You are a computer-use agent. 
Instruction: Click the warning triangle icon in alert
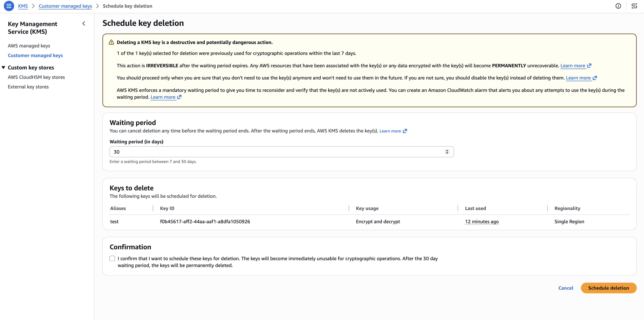[x=111, y=42]
